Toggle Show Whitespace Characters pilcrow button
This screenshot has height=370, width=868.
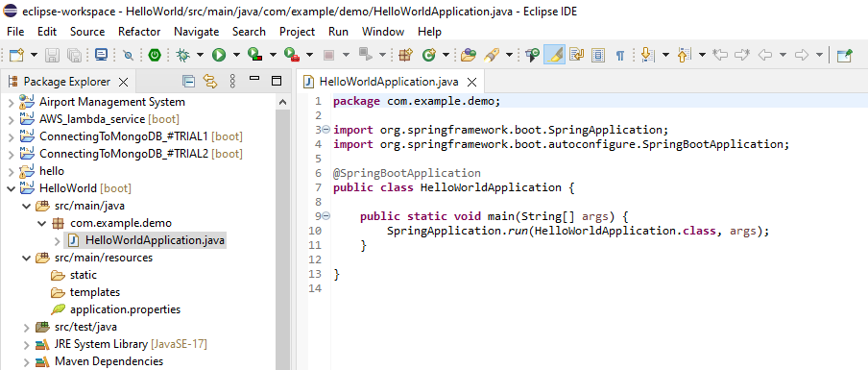620,55
